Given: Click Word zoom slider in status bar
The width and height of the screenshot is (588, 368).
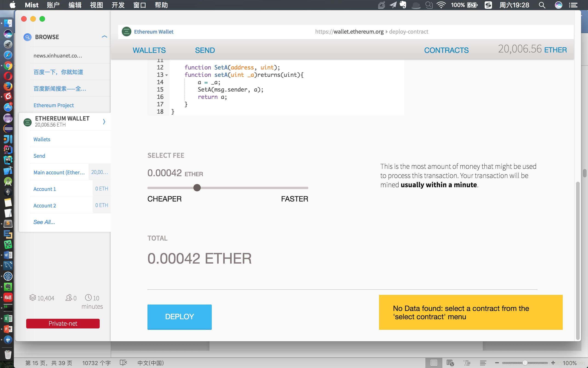Looking at the screenshot, I should [x=525, y=363].
